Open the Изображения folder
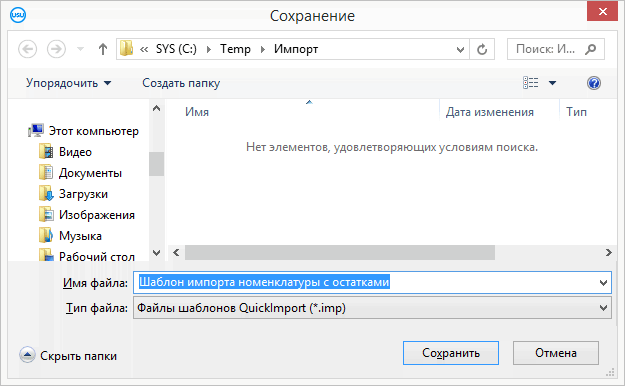Image resolution: width=625 pixels, height=386 pixels. click(97, 215)
